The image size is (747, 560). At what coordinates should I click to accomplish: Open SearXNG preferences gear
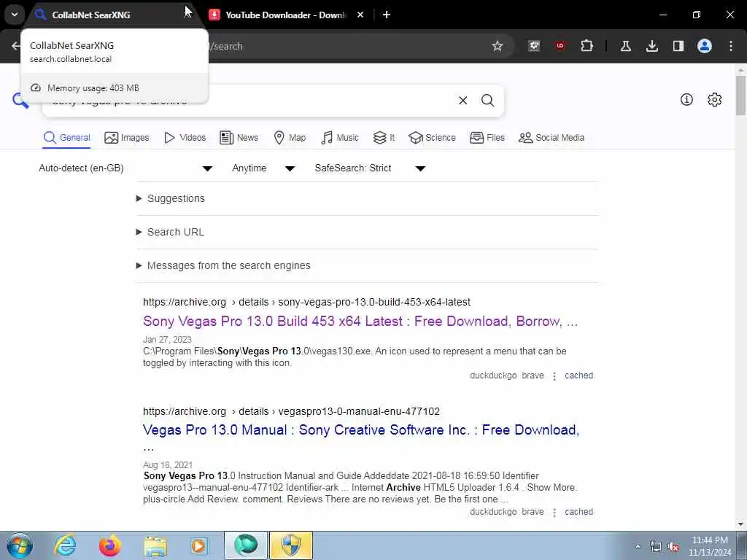pyautogui.click(x=714, y=99)
